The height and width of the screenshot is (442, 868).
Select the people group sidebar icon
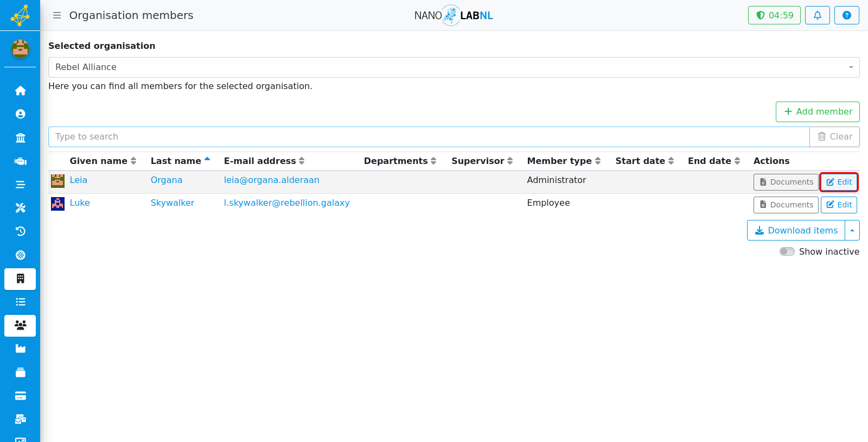(20, 325)
